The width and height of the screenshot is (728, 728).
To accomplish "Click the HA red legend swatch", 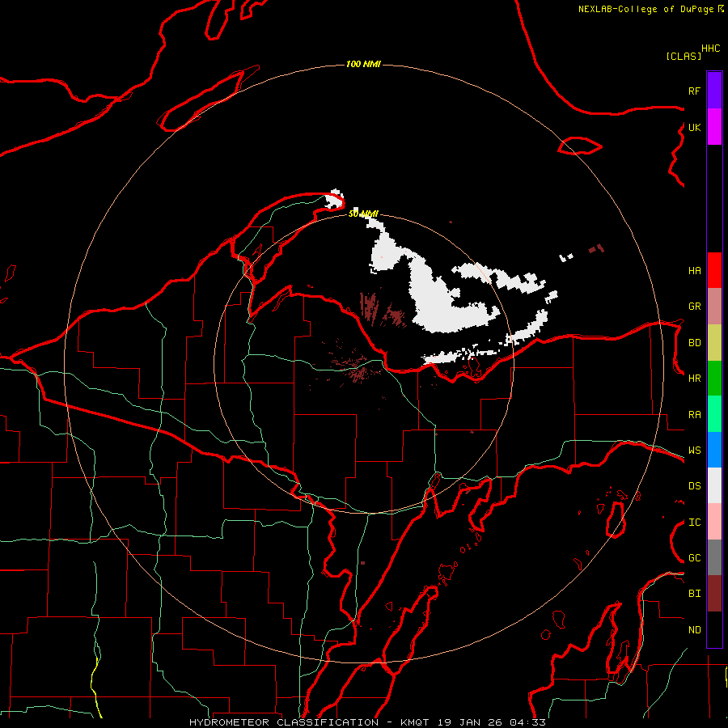I will (x=714, y=270).
